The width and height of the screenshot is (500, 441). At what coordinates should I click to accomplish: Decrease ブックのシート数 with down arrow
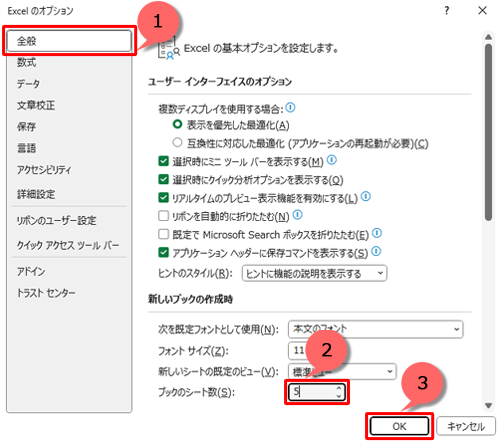click(x=339, y=396)
